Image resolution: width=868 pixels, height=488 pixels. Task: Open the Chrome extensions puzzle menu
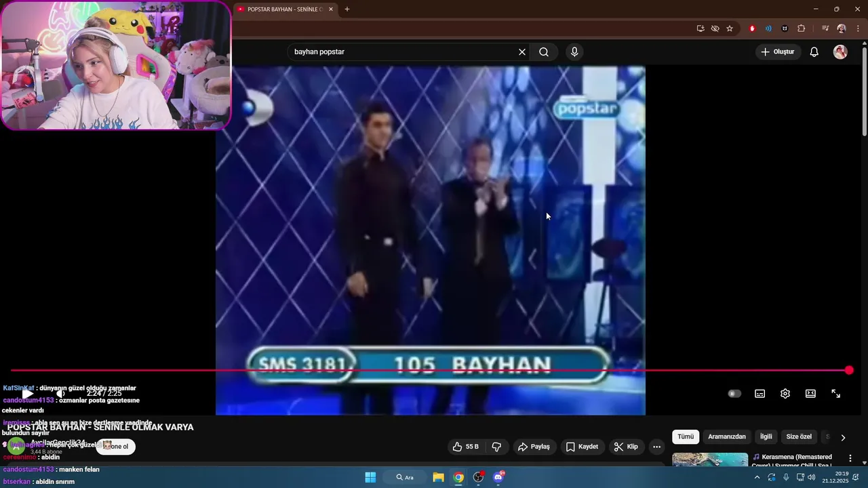click(801, 28)
